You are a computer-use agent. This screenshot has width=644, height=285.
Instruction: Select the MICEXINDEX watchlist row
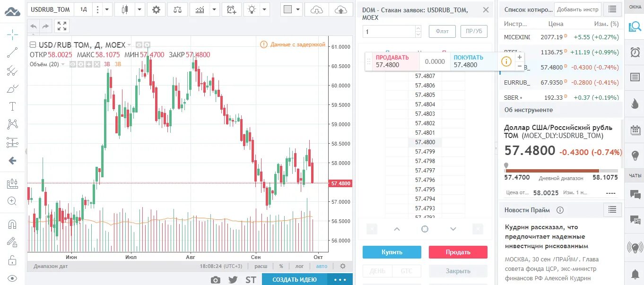[561, 37]
